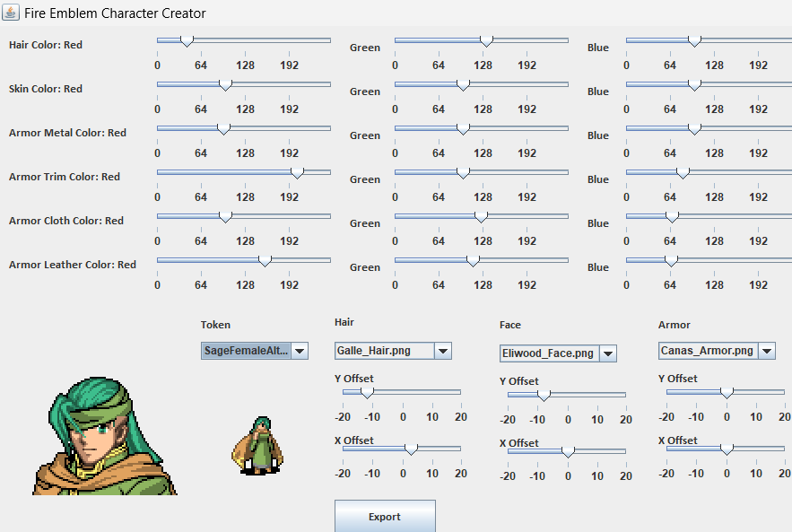Click the Hair X Offset slider thumb

click(411, 449)
